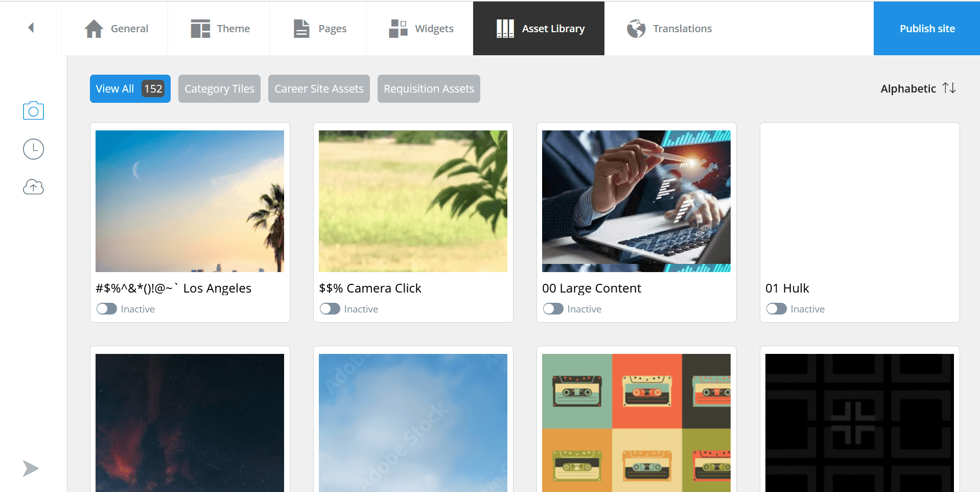Open the Los Angeles palm tree thumbnail
The height and width of the screenshot is (492, 980).
click(x=190, y=201)
